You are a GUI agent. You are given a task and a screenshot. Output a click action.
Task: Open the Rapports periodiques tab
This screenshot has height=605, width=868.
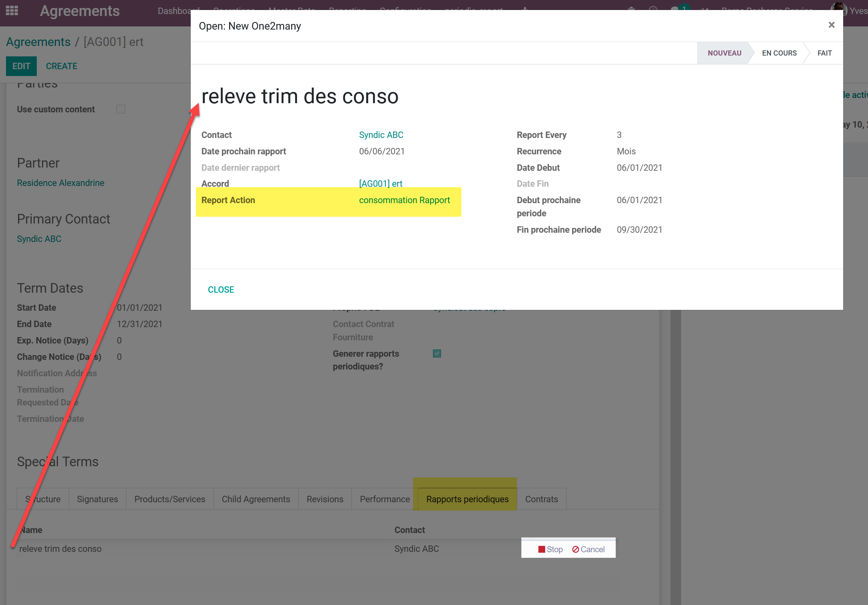(467, 499)
